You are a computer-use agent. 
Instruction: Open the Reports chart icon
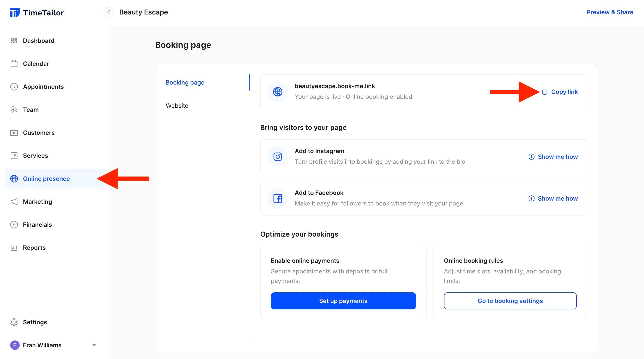[14, 248]
